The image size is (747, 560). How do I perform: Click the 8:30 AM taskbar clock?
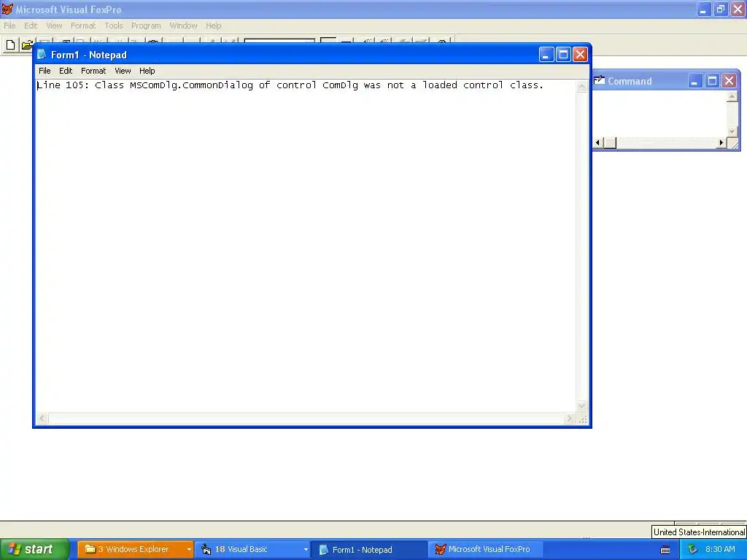[x=720, y=550]
